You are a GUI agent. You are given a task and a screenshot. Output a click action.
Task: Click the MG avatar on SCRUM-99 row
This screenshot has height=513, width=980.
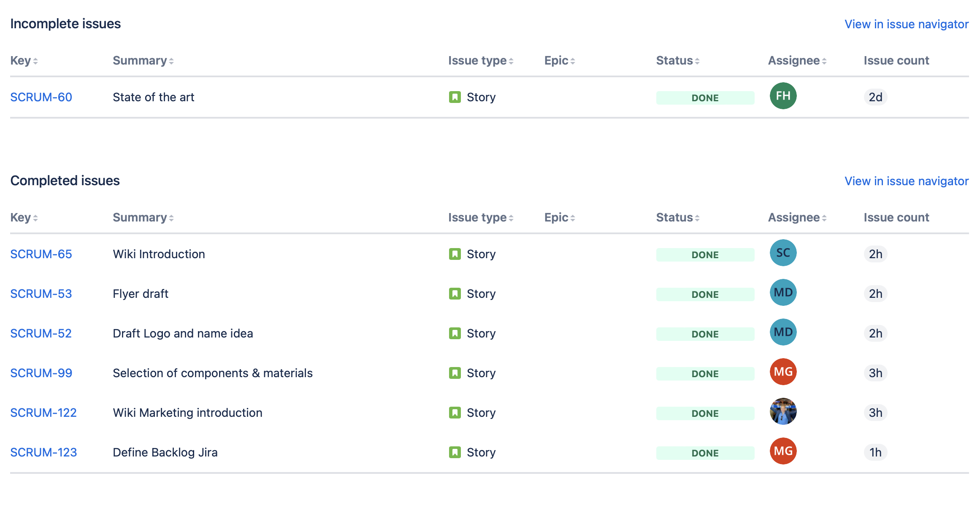click(x=783, y=372)
